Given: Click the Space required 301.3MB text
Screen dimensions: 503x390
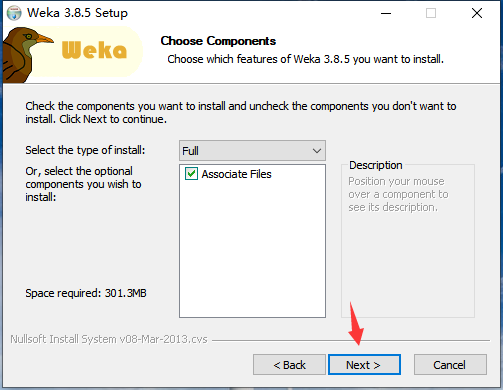Looking at the screenshot, I should (x=86, y=293).
